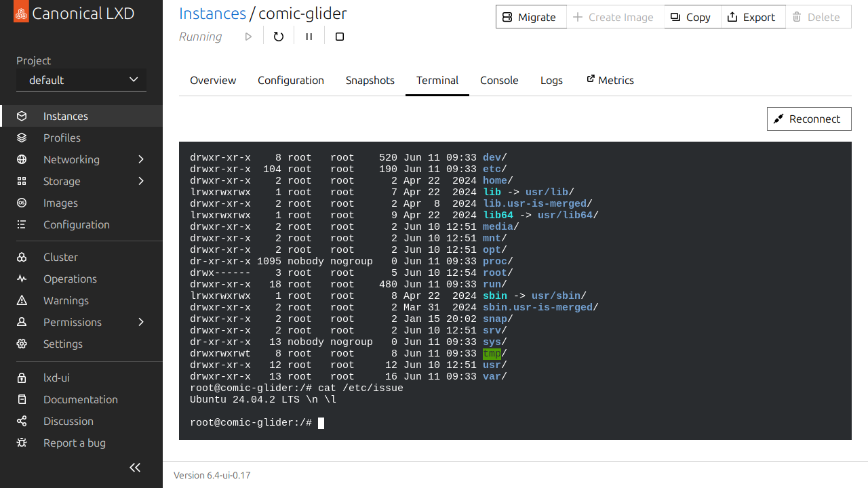Open the Instances sidebar item
This screenshot has height=488, width=868.
[81, 116]
